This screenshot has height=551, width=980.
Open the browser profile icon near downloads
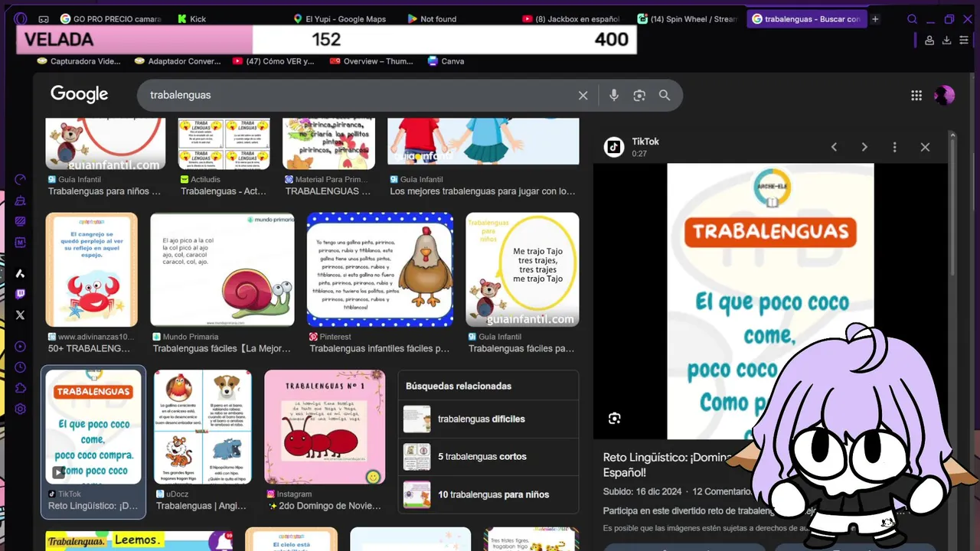(x=929, y=40)
